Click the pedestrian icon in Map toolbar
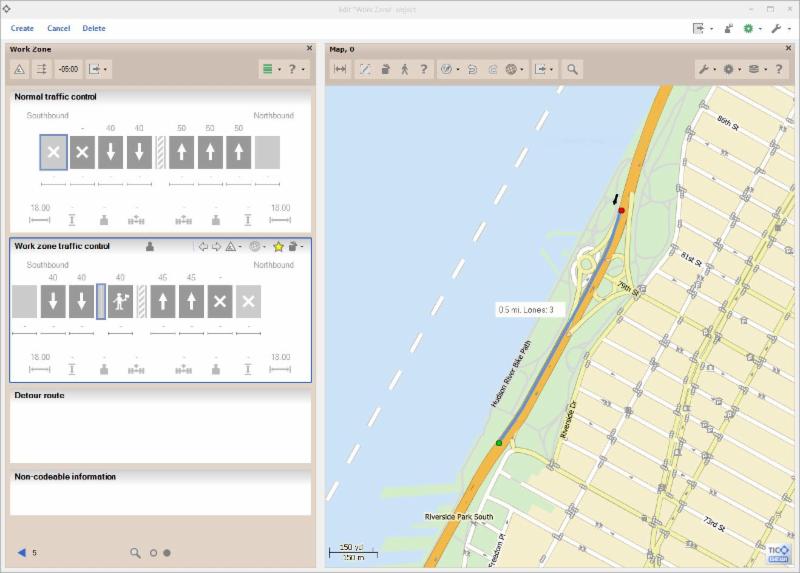 pos(405,70)
